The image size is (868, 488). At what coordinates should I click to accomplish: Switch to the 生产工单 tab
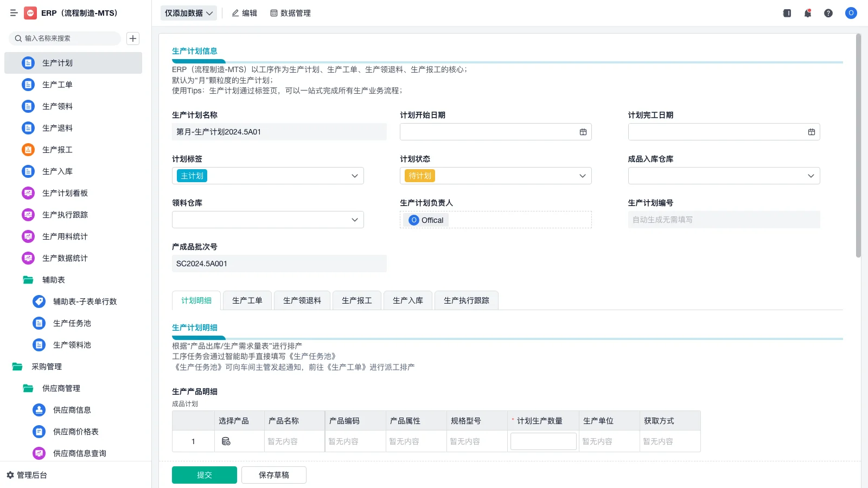pos(247,300)
